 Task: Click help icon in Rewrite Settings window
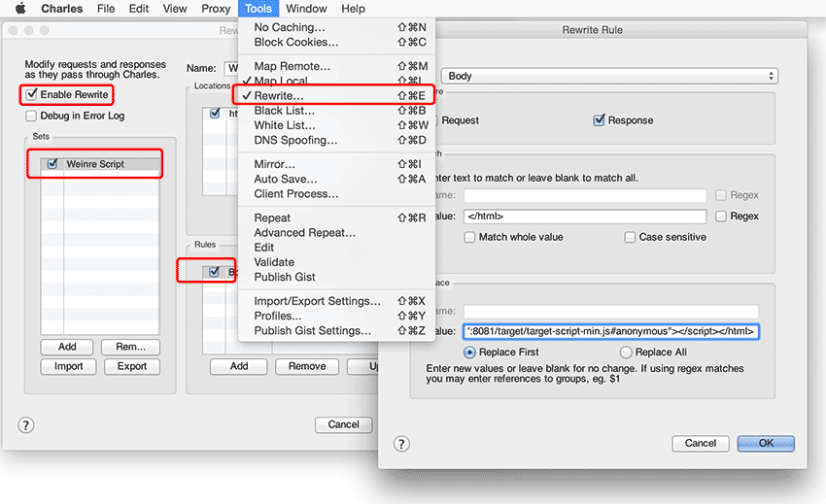(26, 424)
